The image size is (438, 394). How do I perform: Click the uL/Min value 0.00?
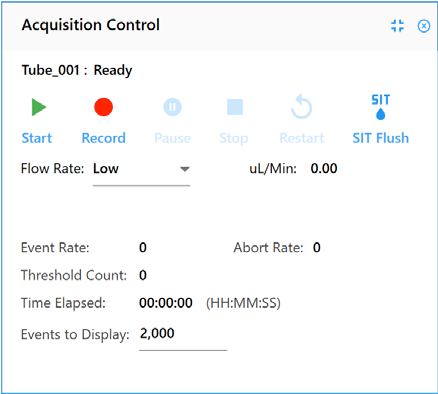[324, 168]
